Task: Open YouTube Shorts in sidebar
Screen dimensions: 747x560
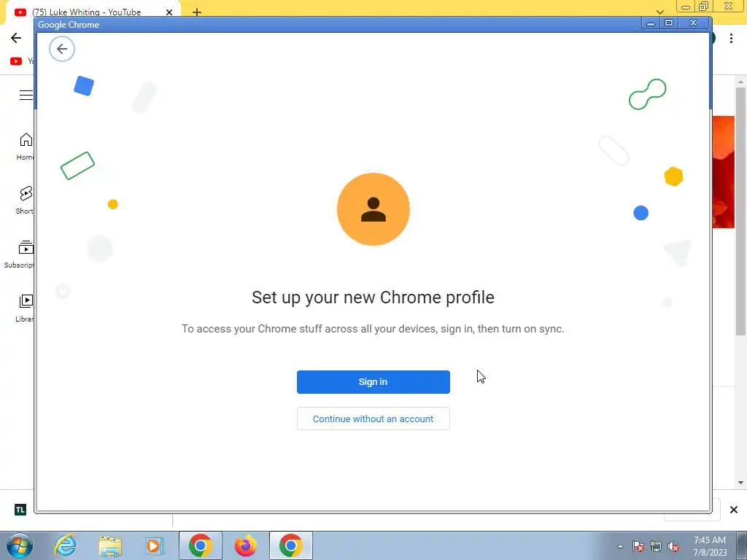Action: tap(25, 200)
